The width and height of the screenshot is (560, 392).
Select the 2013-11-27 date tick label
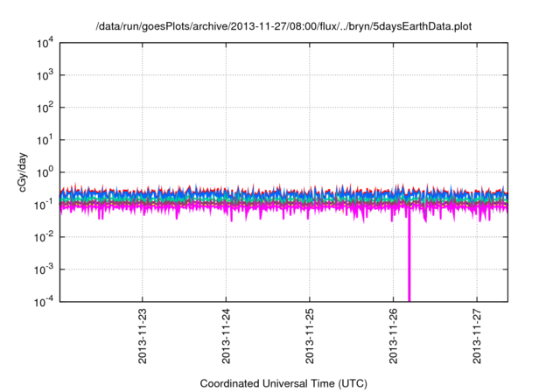coord(477,336)
